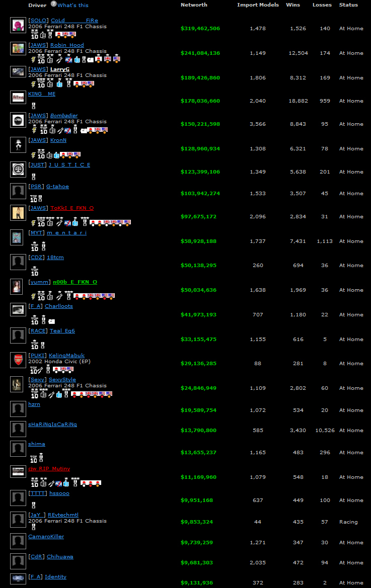Open the "What's this" help link
This screenshot has height=588, width=371.
pos(73,5)
